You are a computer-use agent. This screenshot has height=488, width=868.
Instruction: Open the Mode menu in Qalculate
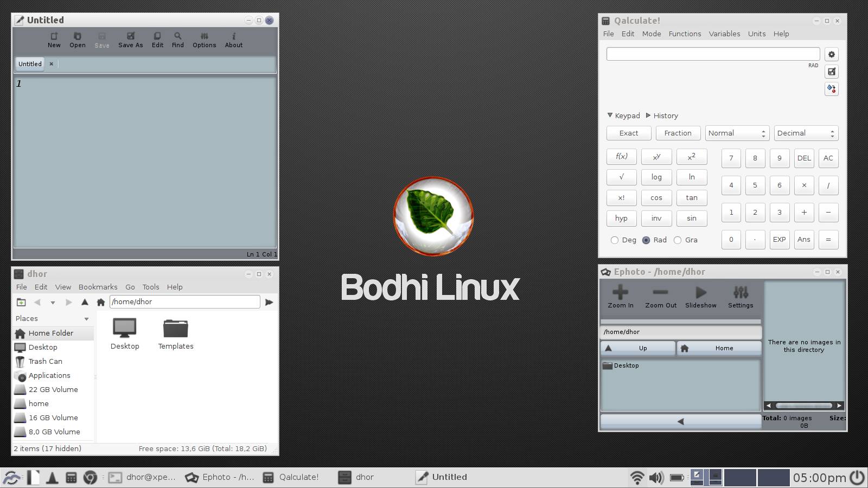(x=652, y=34)
